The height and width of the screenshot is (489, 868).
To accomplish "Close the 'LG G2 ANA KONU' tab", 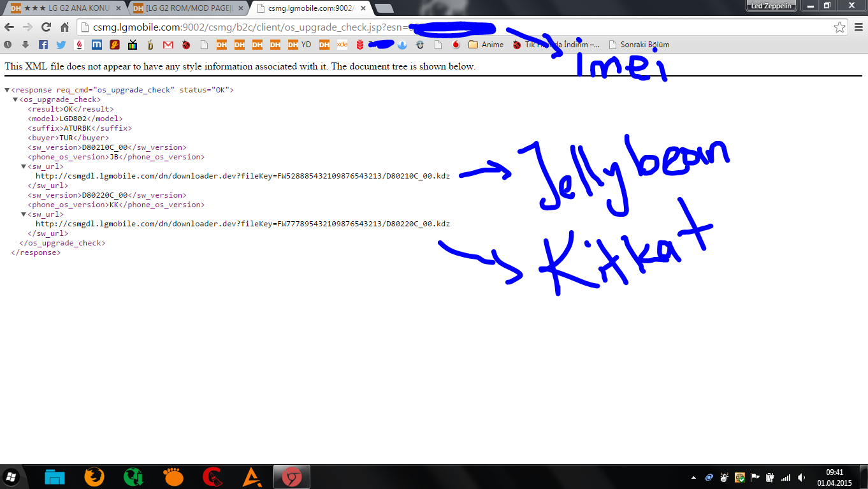I will tap(117, 8).
